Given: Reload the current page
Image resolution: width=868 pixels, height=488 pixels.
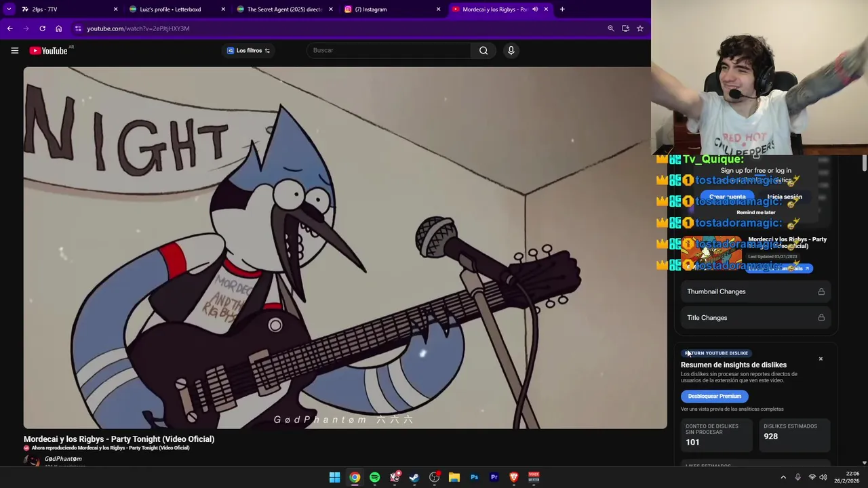Looking at the screenshot, I should [x=42, y=28].
